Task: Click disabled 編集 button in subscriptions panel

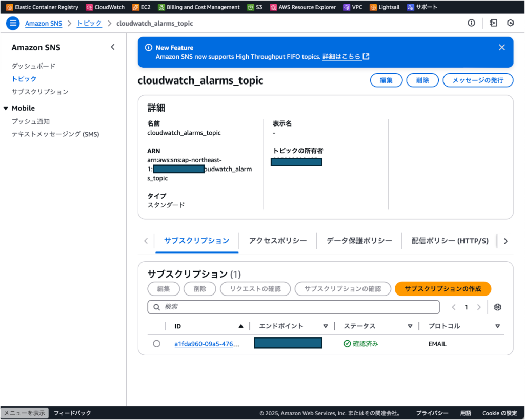Action: pyautogui.click(x=164, y=289)
